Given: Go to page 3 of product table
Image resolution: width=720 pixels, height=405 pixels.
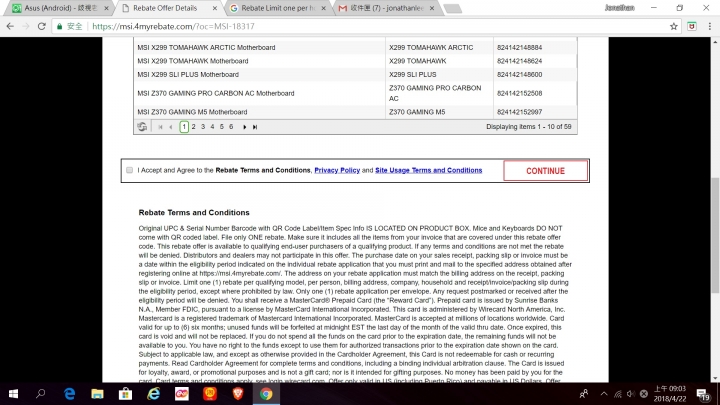Looking at the screenshot, I should point(203,127).
